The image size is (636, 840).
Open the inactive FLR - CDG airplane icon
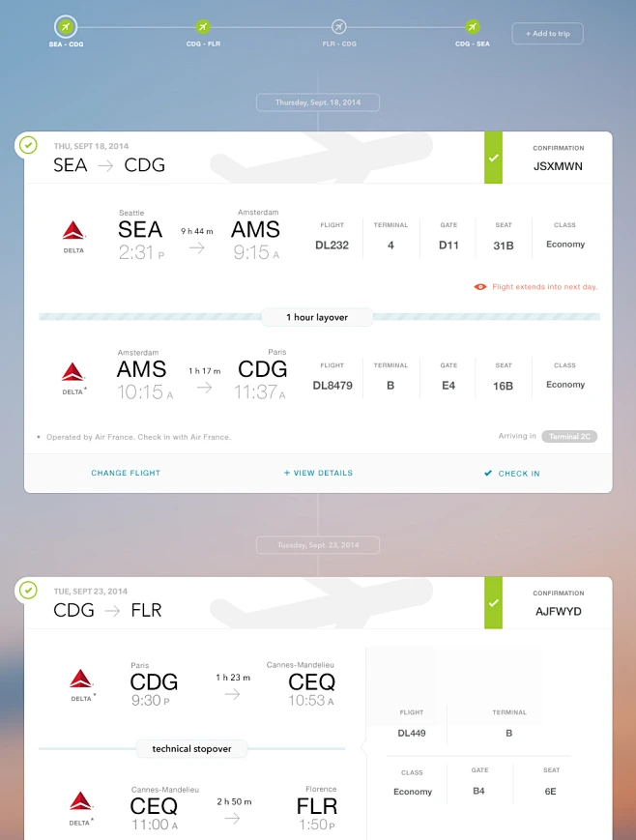tap(337, 27)
